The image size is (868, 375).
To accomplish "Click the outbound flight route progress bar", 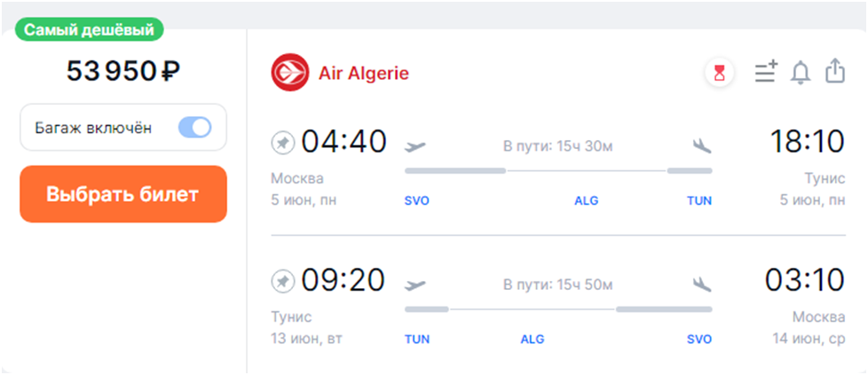I will click(557, 169).
